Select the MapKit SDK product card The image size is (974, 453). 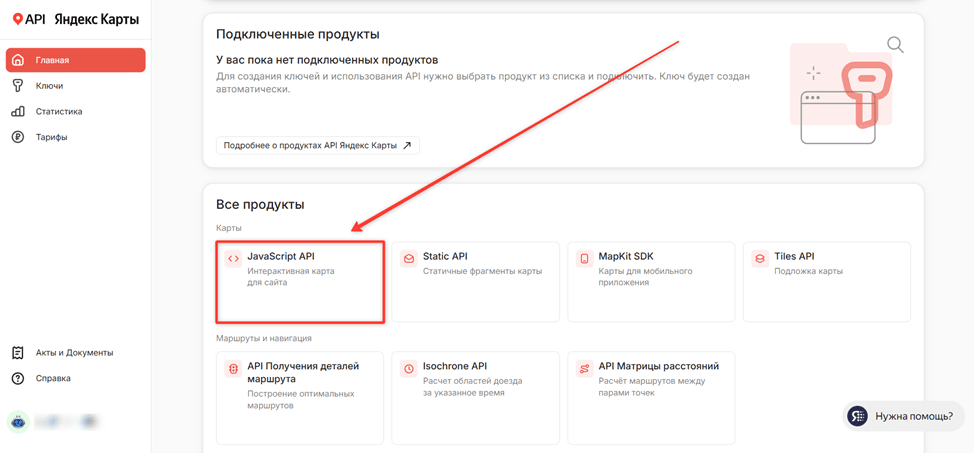tap(651, 281)
